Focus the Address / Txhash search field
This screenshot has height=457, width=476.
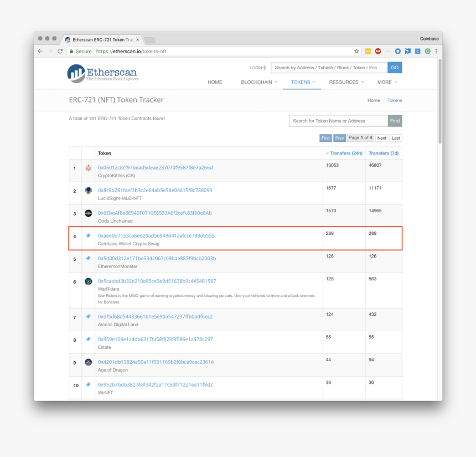click(x=329, y=68)
